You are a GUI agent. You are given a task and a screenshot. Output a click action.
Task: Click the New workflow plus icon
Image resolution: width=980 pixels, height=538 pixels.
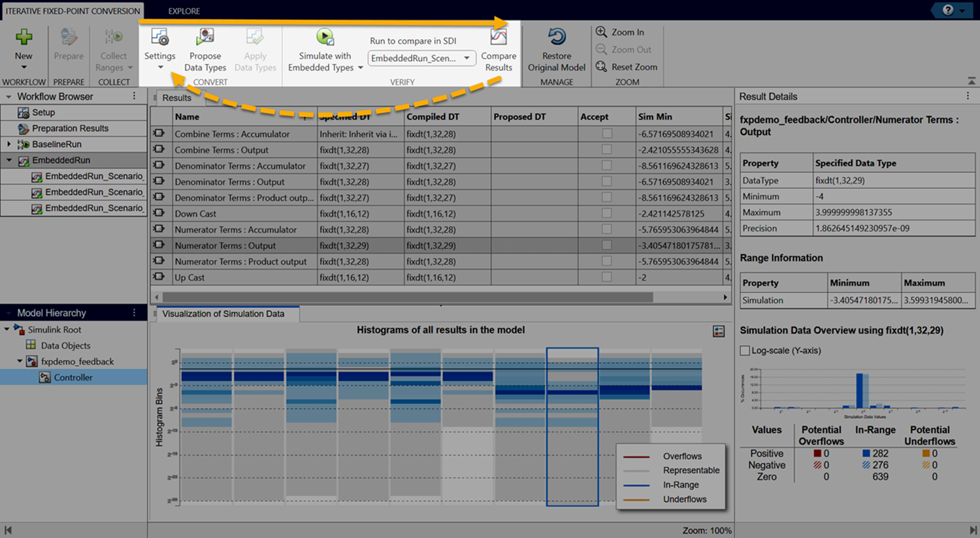[24, 37]
